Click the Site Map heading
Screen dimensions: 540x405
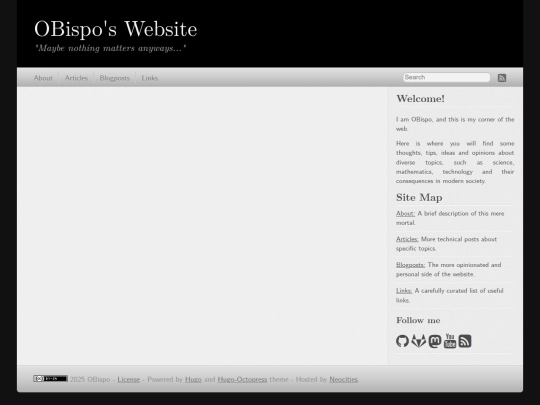tap(419, 197)
